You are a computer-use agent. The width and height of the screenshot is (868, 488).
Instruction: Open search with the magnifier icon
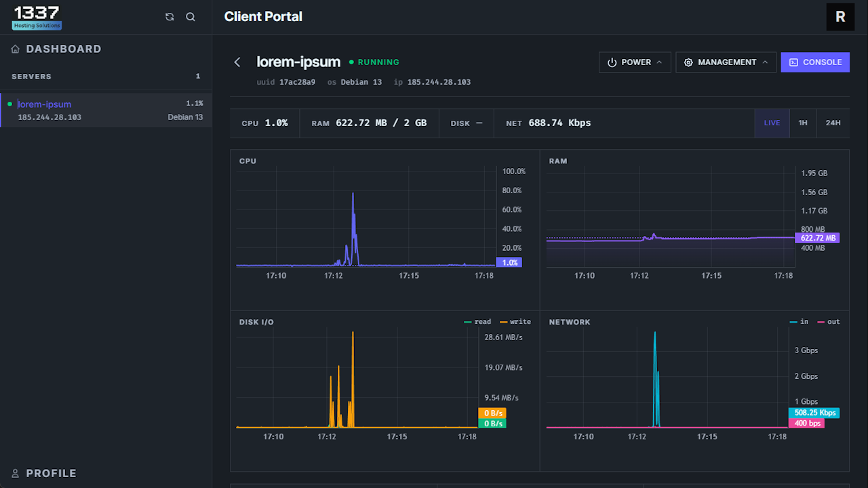click(191, 17)
